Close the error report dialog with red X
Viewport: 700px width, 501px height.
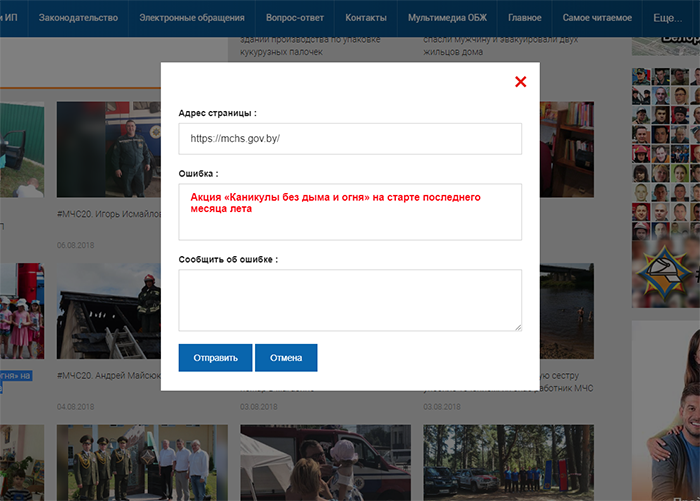[x=520, y=82]
